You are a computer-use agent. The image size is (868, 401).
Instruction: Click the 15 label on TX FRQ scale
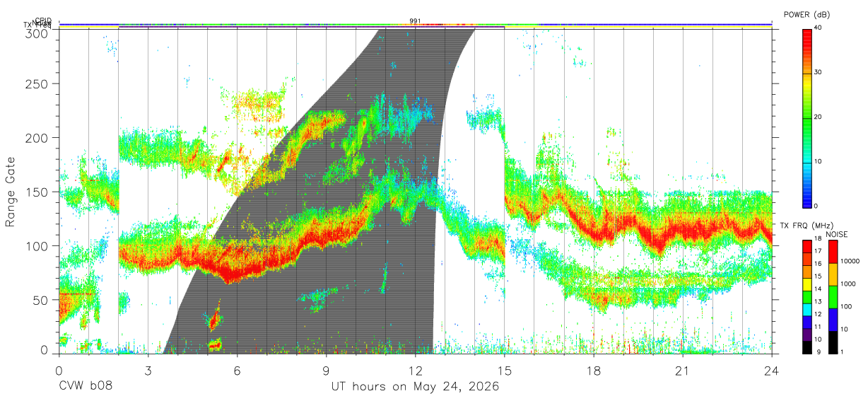pos(817,277)
